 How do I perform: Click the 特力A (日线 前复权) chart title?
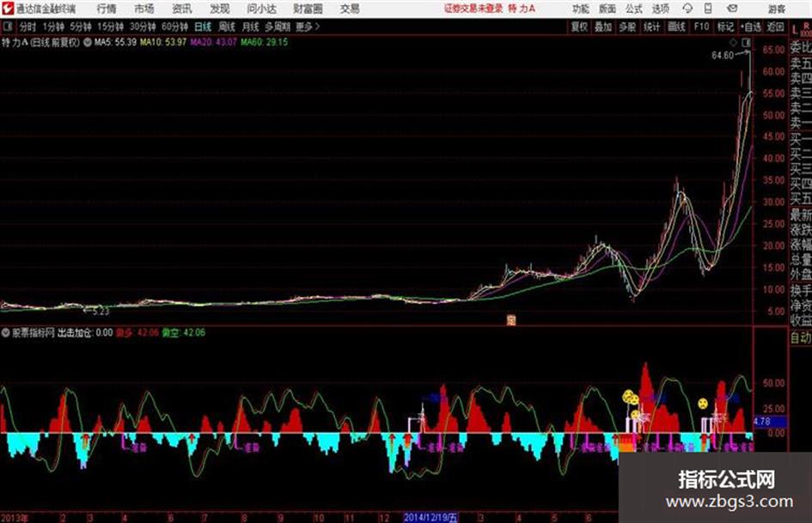(x=41, y=42)
